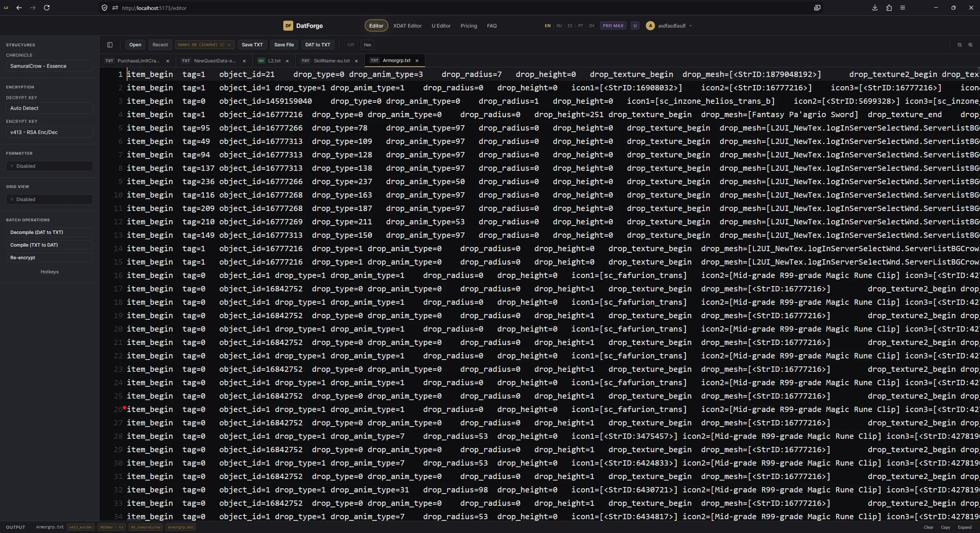Click the picture-in-picture icon in address bar

pos(817,8)
